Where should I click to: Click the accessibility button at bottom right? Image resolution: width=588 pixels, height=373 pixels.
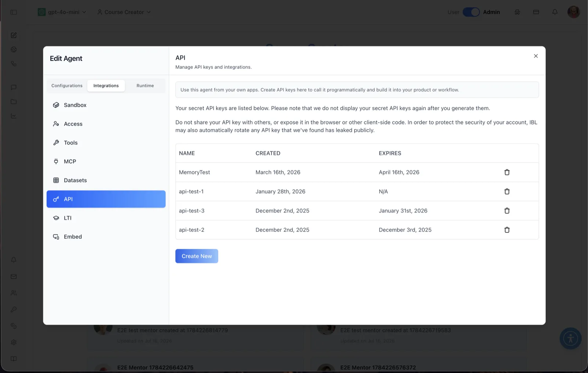(x=570, y=338)
